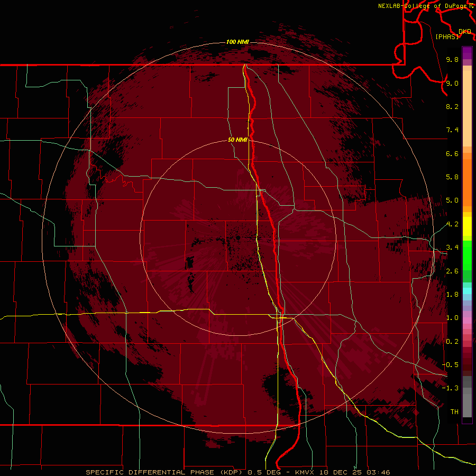Click the -1.3 scale value
Image resolution: width=476 pixels, height=476 pixels.
click(x=450, y=388)
